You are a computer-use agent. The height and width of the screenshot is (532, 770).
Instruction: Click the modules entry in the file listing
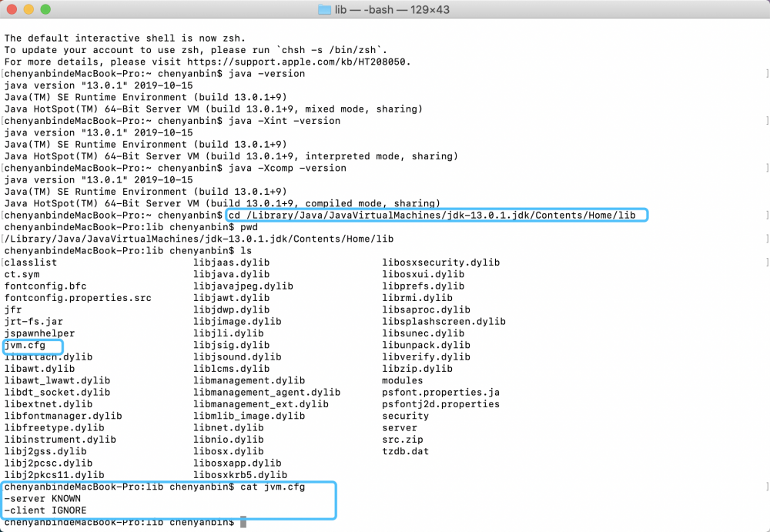[401, 380]
